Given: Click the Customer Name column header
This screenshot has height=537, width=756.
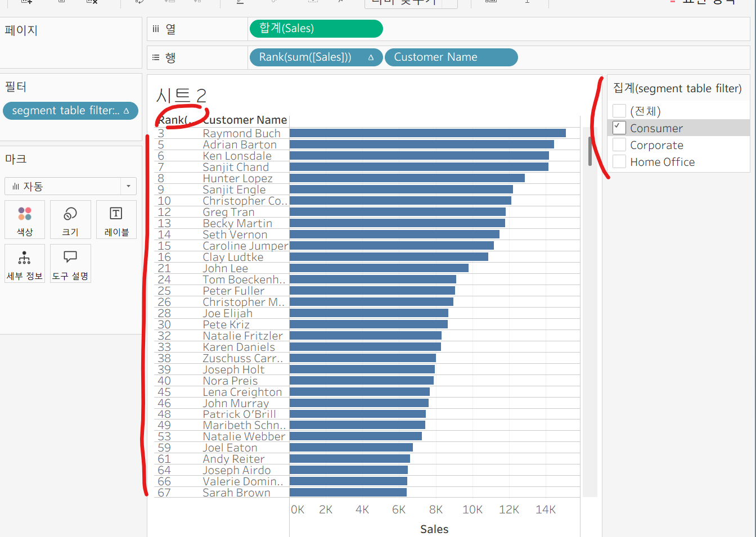Looking at the screenshot, I should [245, 120].
